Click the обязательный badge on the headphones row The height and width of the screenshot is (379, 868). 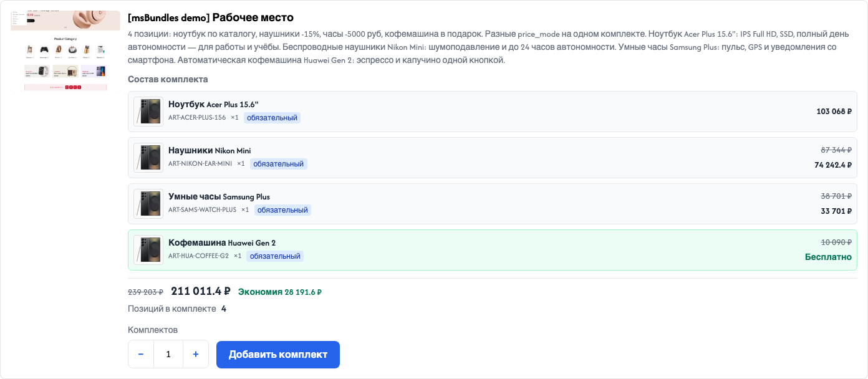click(279, 163)
